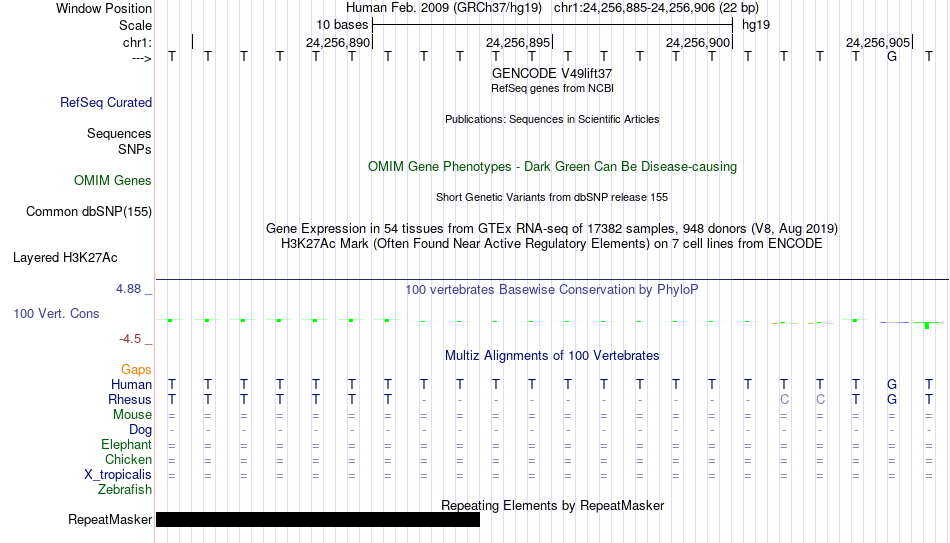Click the -4.5 PhyloP lower limit value

[130, 339]
